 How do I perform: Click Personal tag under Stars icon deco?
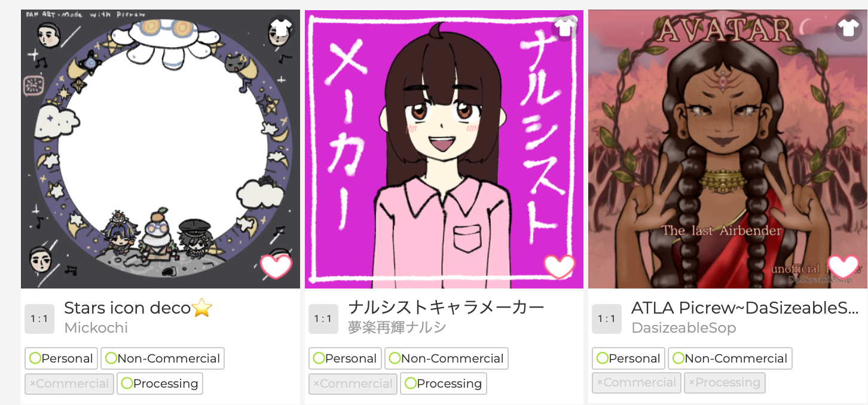[x=61, y=358]
